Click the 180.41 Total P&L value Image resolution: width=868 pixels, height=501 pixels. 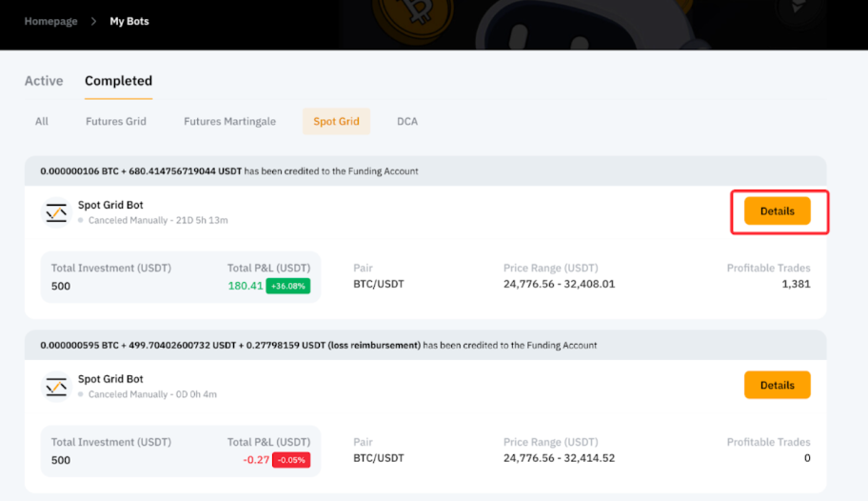pos(246,286)
